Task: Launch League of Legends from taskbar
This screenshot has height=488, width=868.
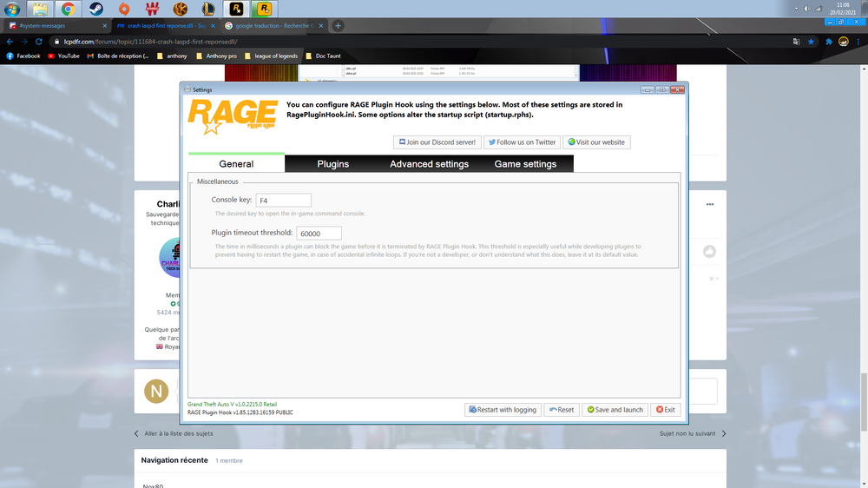Action: [208, 9]
